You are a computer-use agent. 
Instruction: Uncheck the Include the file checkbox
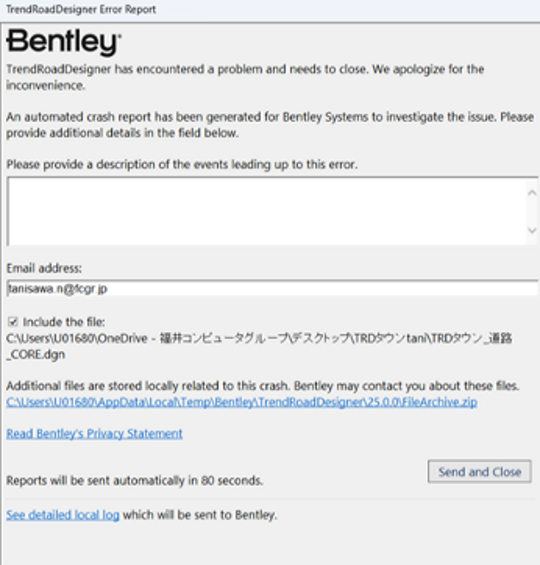13,321
